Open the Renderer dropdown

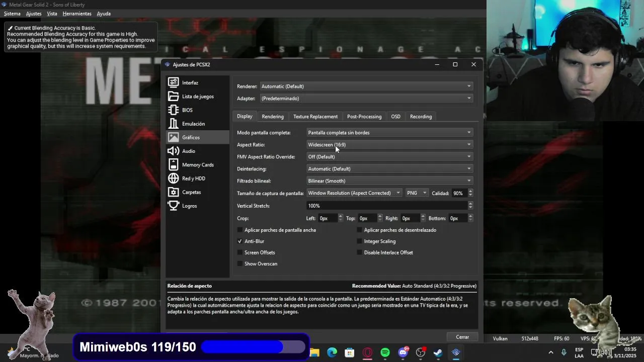point(366,86)
